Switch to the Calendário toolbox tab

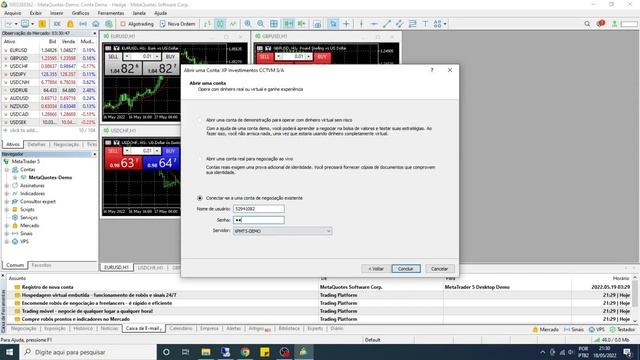pos(180,329)
